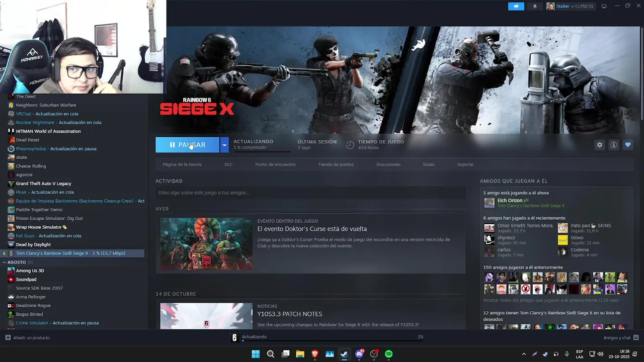Select Among Us 3D in library

(x=30, y=271)
